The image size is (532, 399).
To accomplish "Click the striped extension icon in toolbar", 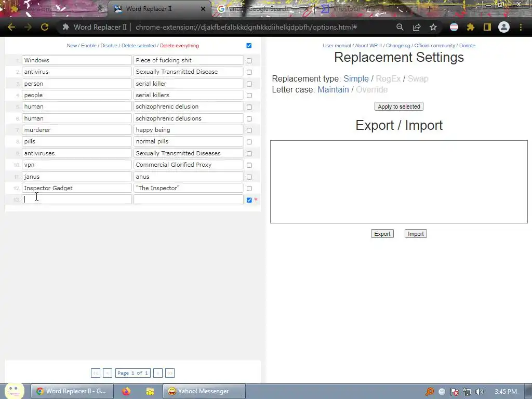I will pos(454,27).
